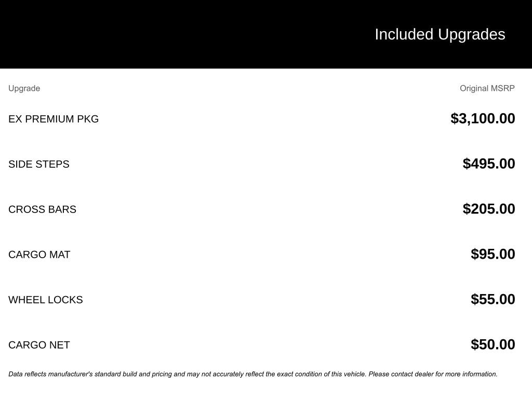
Task: Click the $205.00 price
Action: point(489,209)
